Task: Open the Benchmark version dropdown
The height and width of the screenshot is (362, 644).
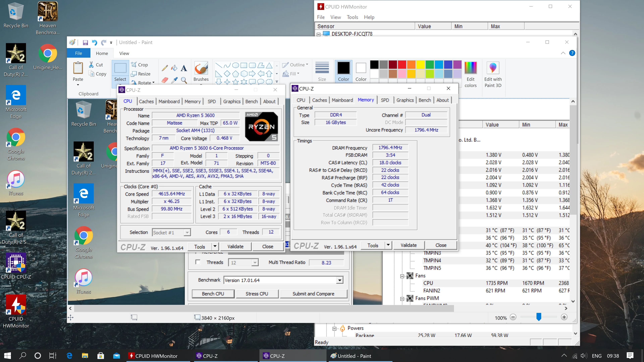Action: tap(339, 280)
